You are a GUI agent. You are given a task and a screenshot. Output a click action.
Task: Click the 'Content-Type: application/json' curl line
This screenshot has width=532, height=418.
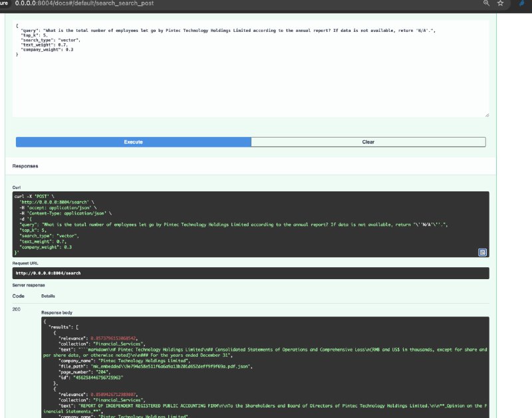65,213
